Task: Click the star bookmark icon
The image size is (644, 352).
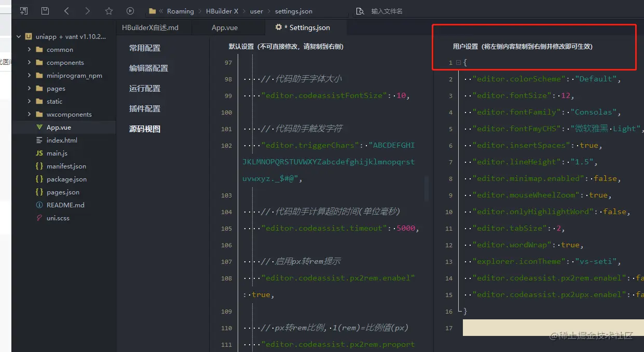Action: [x=109, y=11]
